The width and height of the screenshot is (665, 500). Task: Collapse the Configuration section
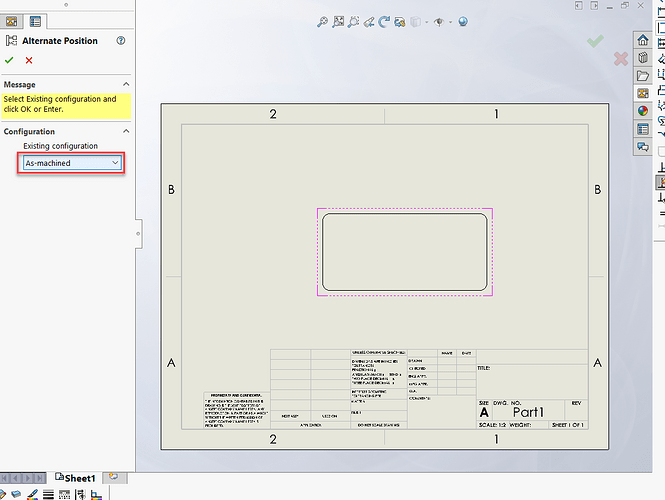[x=126, y=131]
